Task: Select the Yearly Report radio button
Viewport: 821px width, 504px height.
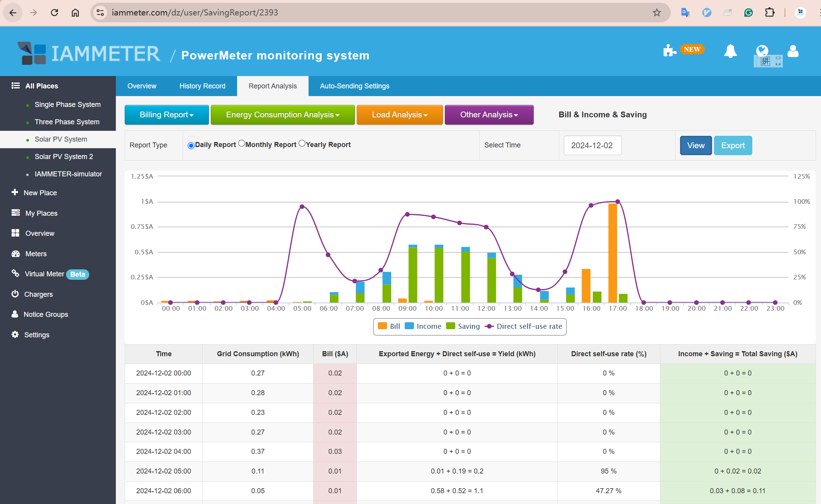Action: (x=302, y=144)
